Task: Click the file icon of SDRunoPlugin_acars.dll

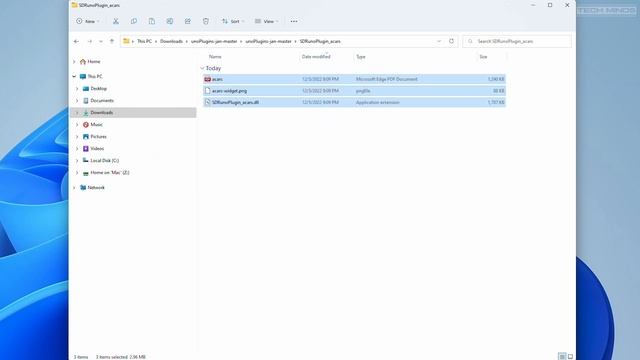Action: (x=207, y=102)
